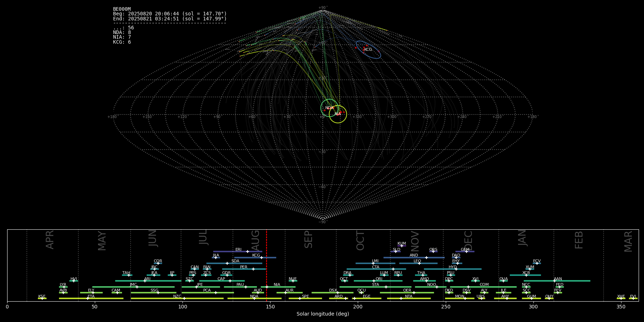Select the COM shower label
The width and height of the screenshot is (644, 322).
click(484, 285)
